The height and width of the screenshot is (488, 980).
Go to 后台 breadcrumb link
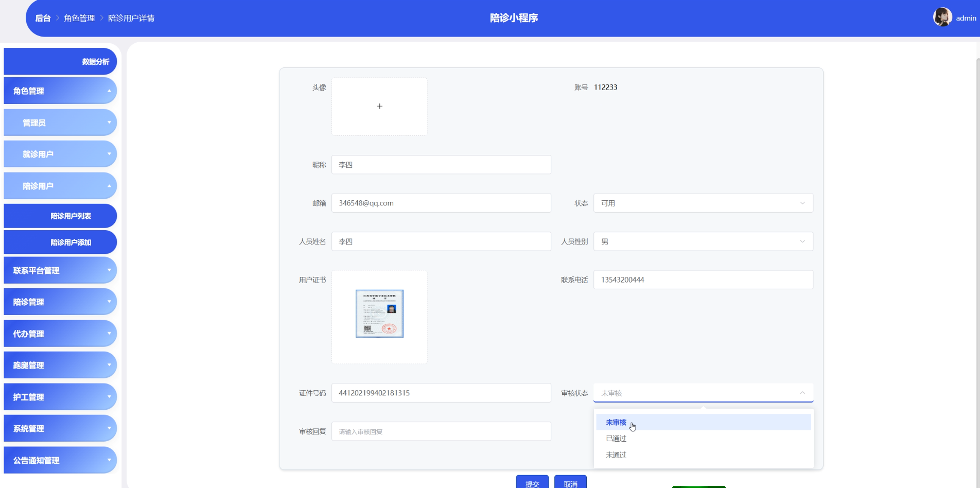(43, 18)
